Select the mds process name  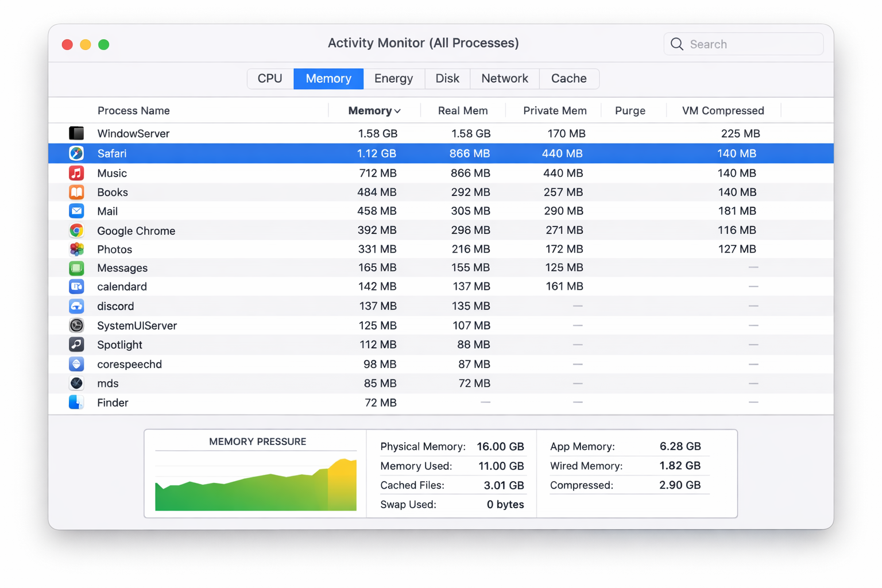pyautogui.click(x=108, y=384)
